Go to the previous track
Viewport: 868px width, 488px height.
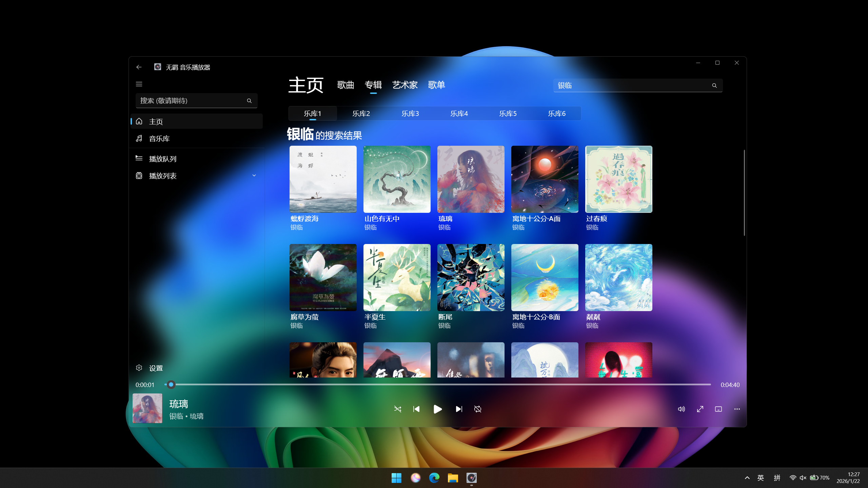[416, 409]
